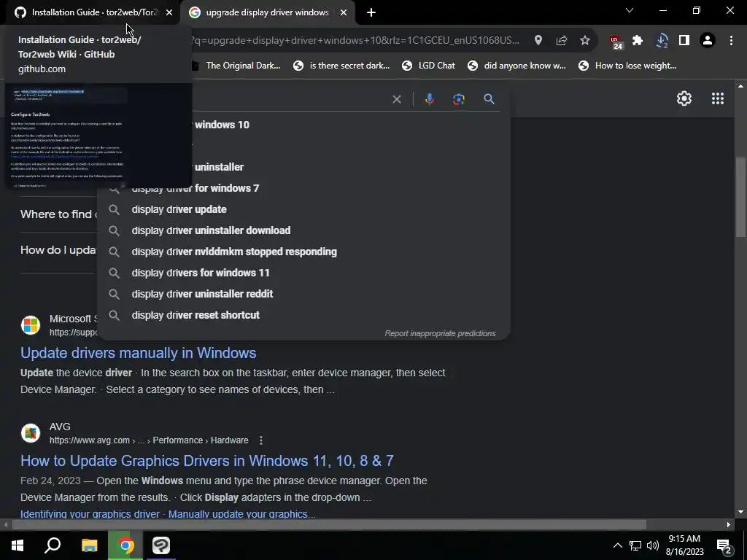The image size is (747, 560).
Task: Open a new browser tab
Action: tap(371, 12)
